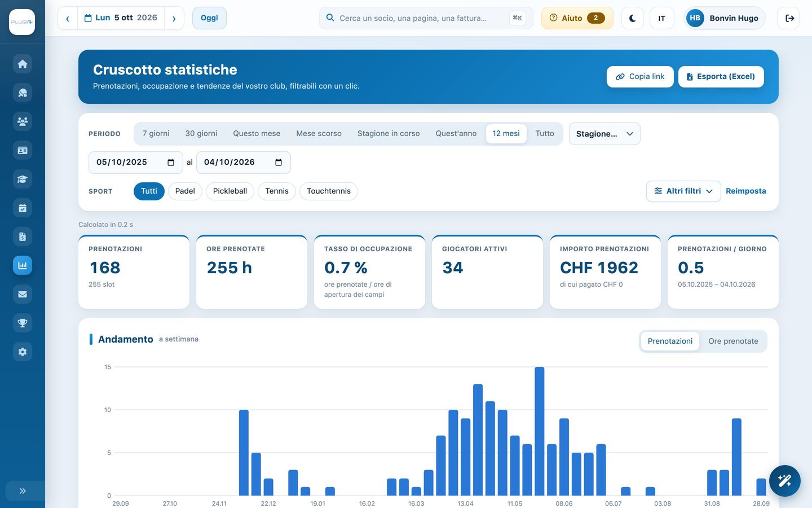Click Esporta (Excel) button
The height and width of the screenshot is (508, 812).
(721, 77)
